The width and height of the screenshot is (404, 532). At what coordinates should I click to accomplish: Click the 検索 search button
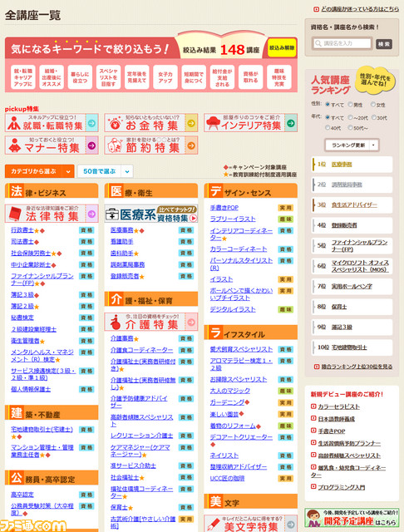pos(384,44)
